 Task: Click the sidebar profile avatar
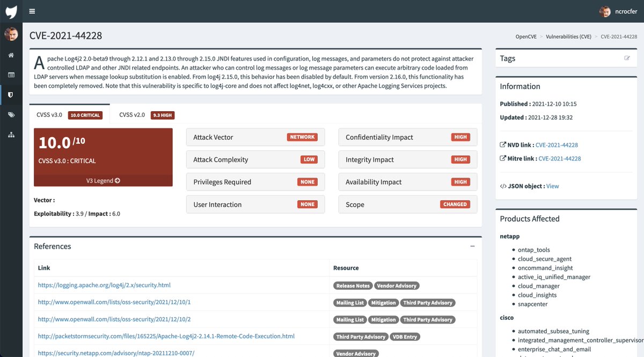tap(11, 34)
